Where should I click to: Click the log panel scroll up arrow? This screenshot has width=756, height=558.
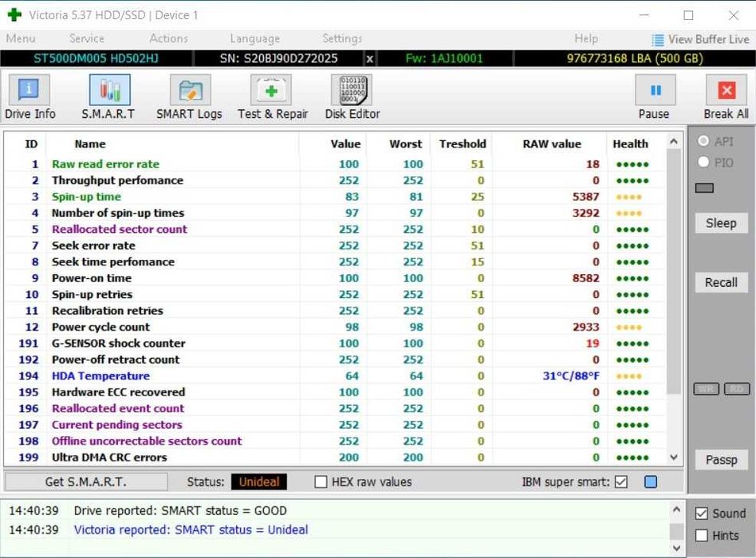click(676, 509)
